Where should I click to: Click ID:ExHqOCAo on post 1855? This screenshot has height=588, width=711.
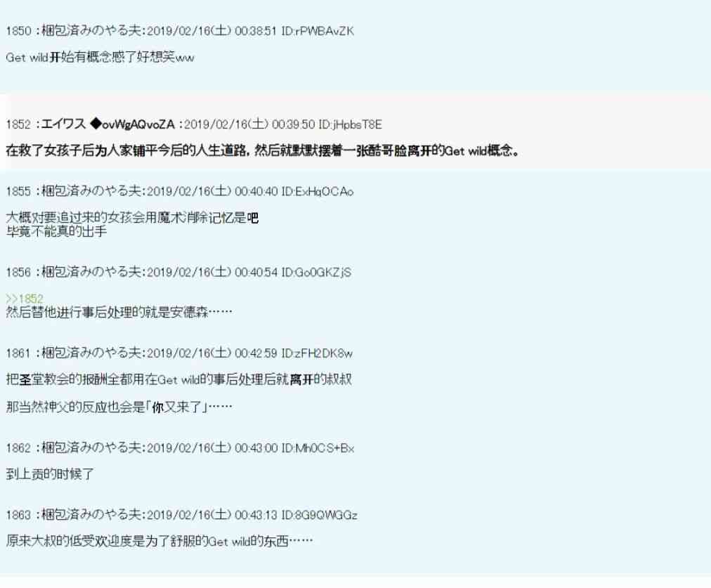pyautogui.click(x=318, y=191)
